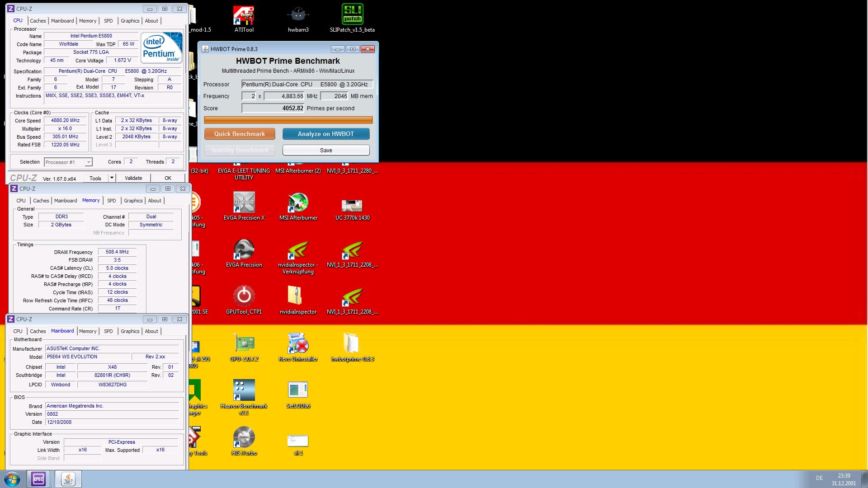Open Graphics tab in Memory CPU-Z window
868x488 pixels.
coord(133,201)
